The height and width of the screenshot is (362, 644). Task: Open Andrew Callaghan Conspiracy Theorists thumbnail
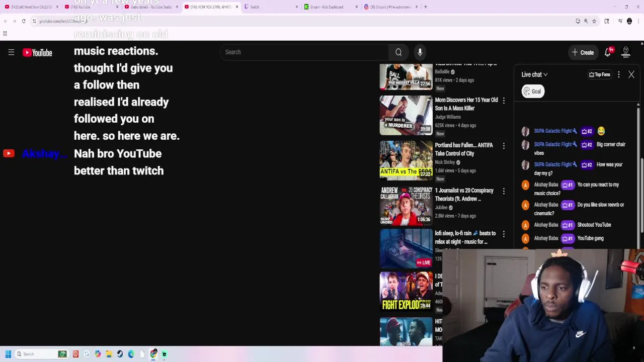[x=406, y=206]
